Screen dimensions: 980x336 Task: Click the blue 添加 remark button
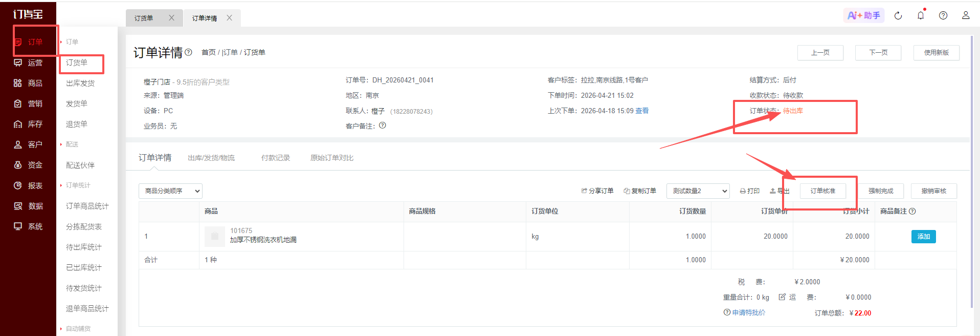924,237
